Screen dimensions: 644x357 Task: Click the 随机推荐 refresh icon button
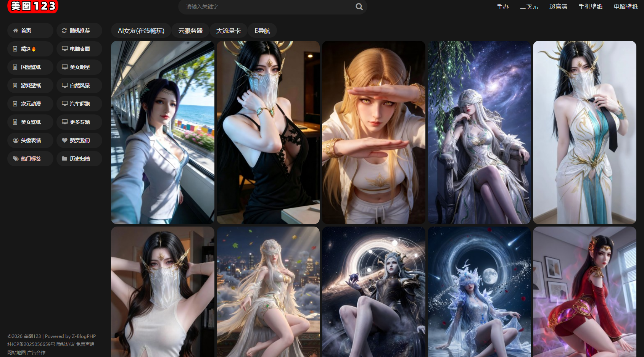coord(79,31)
